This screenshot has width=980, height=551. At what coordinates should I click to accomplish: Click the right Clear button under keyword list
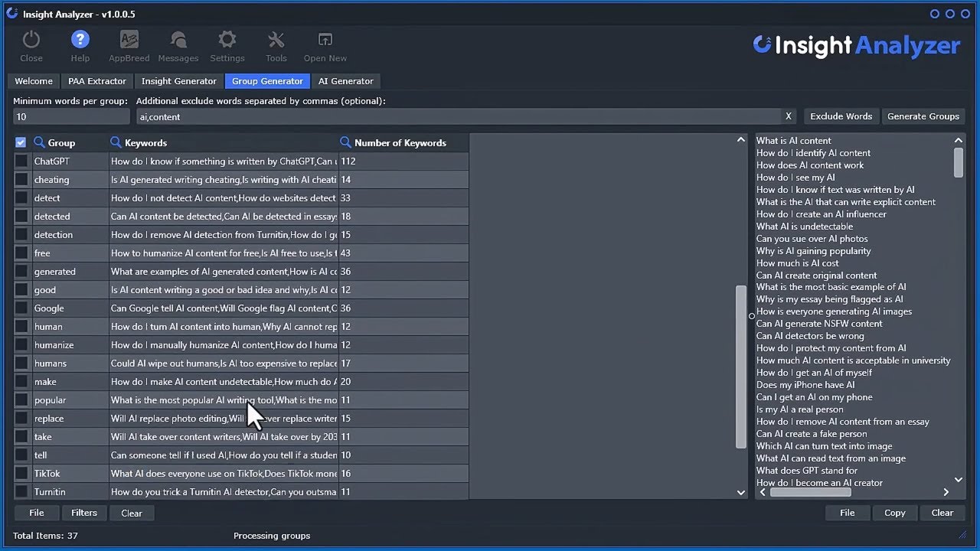(942, 513)
